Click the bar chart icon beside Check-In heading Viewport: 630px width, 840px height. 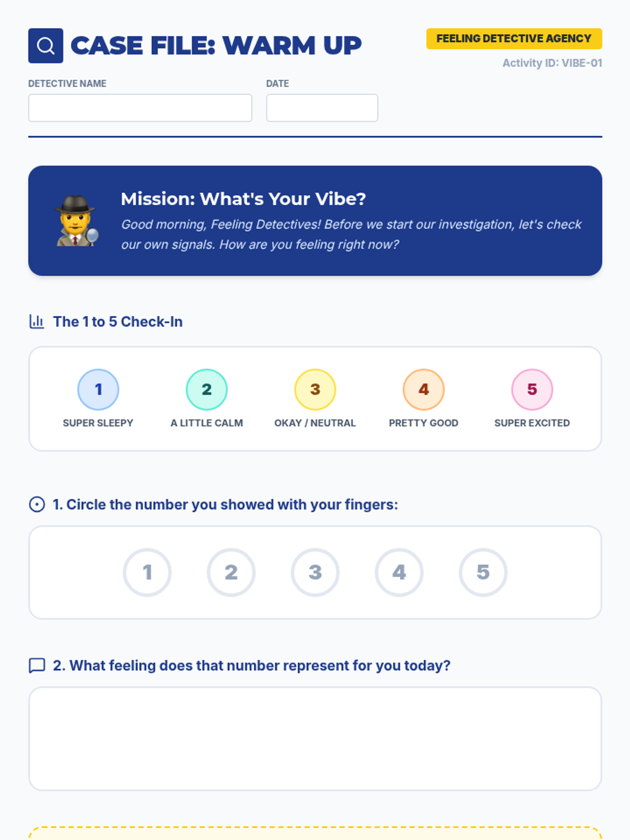point(37,321)
